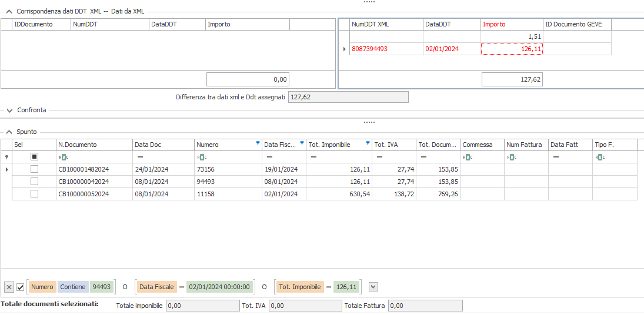Remove the filter with the X button

(x=9, y=287)
